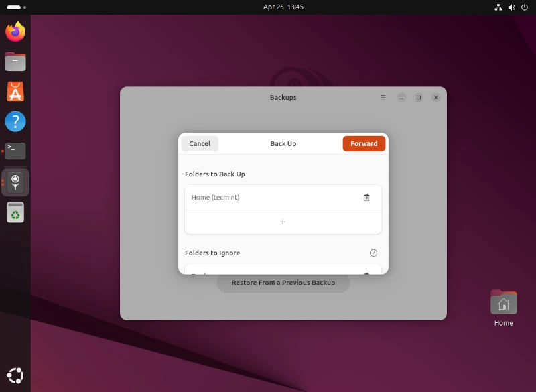
Task: Add a folder with the plus button
Action: coord(283,222)
